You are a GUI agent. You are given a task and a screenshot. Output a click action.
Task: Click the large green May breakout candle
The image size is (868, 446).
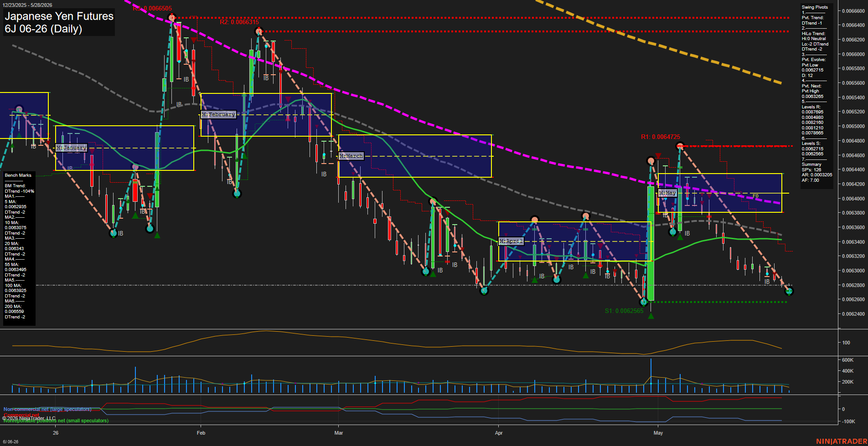click(x=651, y=243)
